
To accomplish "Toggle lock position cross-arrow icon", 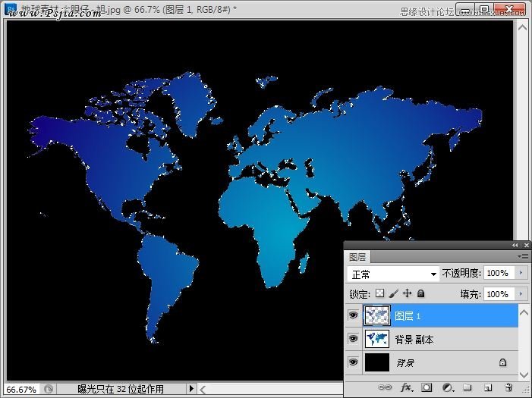I will (407, 293).
